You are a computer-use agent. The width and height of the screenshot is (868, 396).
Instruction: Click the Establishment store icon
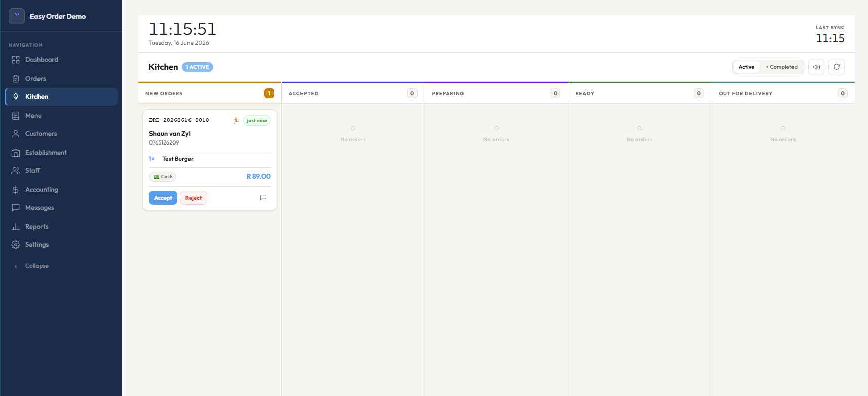tap(16, 153)
